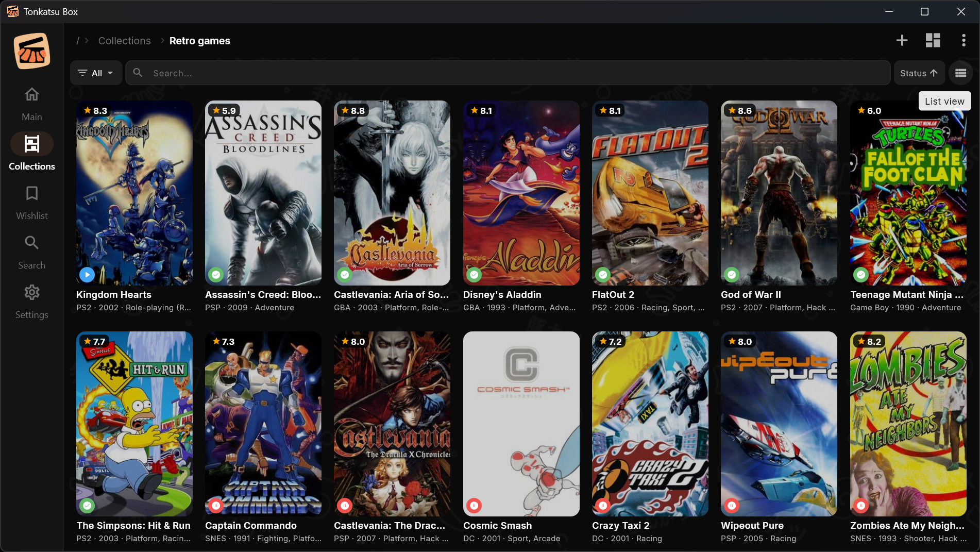Click the 8.6 rating badge on God of War II

[740, 110]
